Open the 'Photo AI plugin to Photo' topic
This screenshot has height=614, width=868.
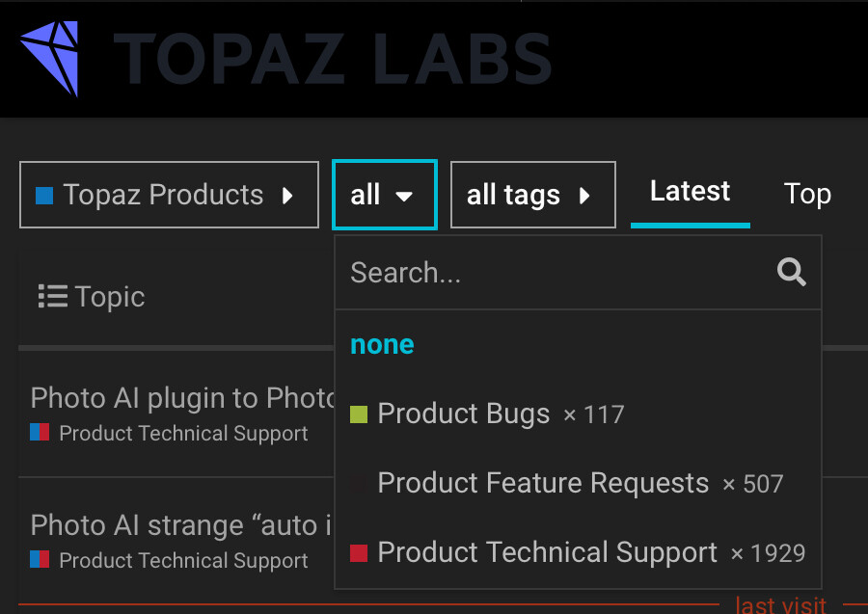coord(182,398)
